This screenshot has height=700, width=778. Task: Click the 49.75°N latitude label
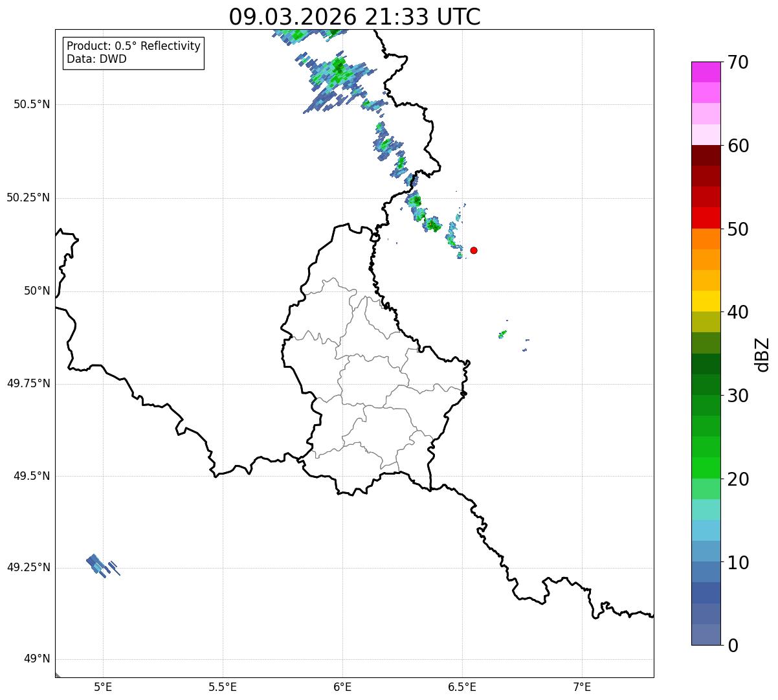[28, 383]
